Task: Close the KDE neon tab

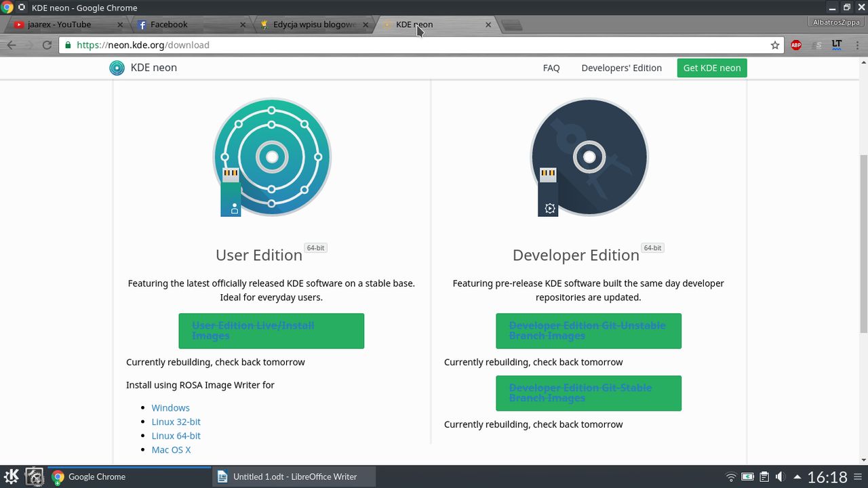Action: (x=488, y=24)
